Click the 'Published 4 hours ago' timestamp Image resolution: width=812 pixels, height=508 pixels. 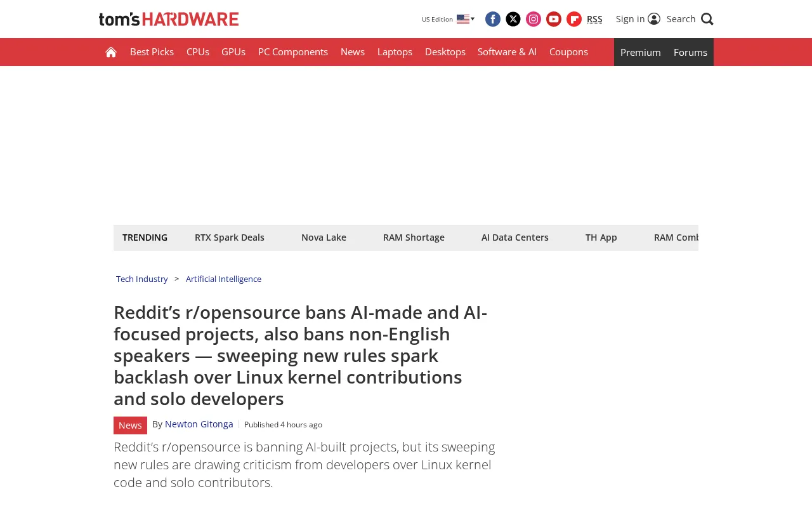[283, 425]
